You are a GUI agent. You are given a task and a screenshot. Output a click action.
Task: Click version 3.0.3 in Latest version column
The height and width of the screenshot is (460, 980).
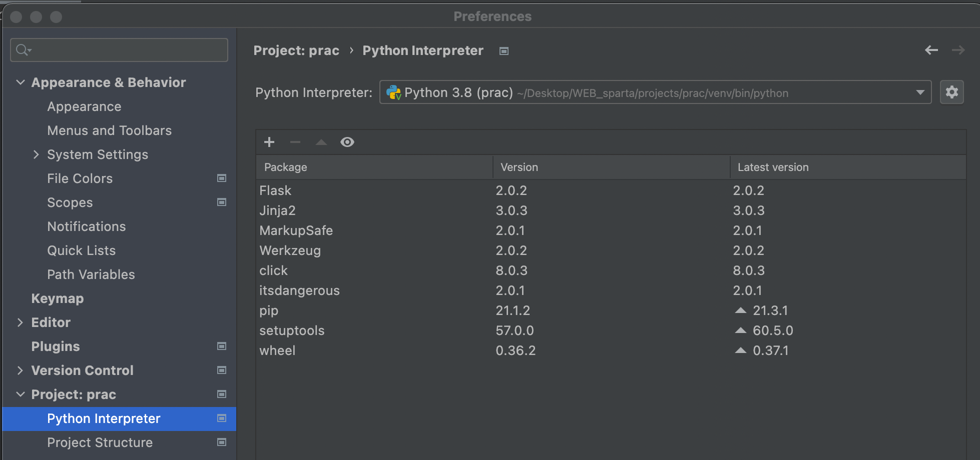pyautogui.click(x=749, y=210)
